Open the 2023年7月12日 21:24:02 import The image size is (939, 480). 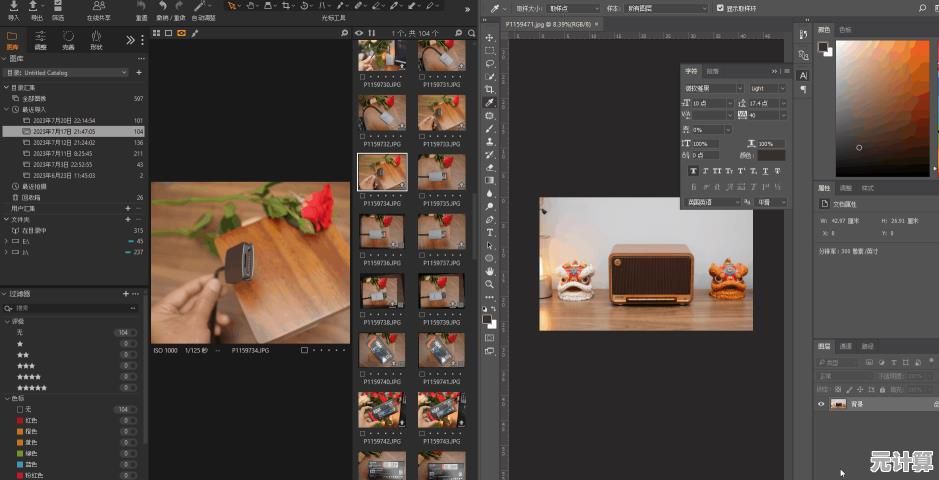74,142
